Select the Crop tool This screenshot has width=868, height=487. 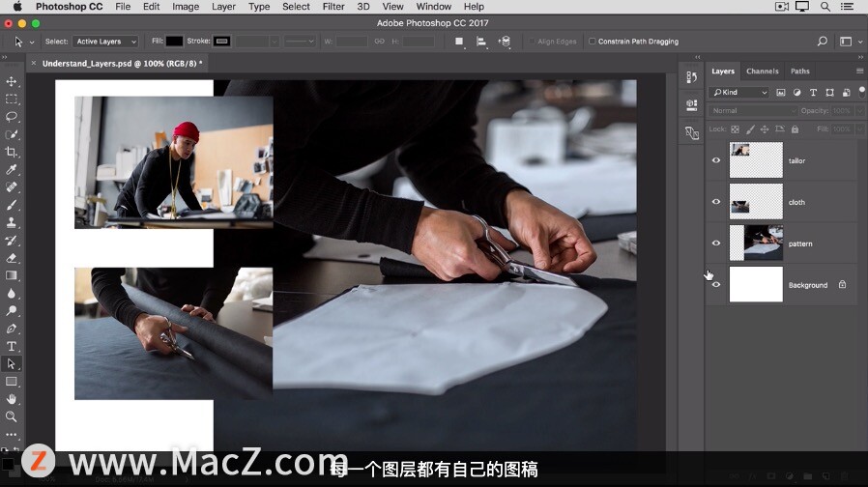[11, 153]
